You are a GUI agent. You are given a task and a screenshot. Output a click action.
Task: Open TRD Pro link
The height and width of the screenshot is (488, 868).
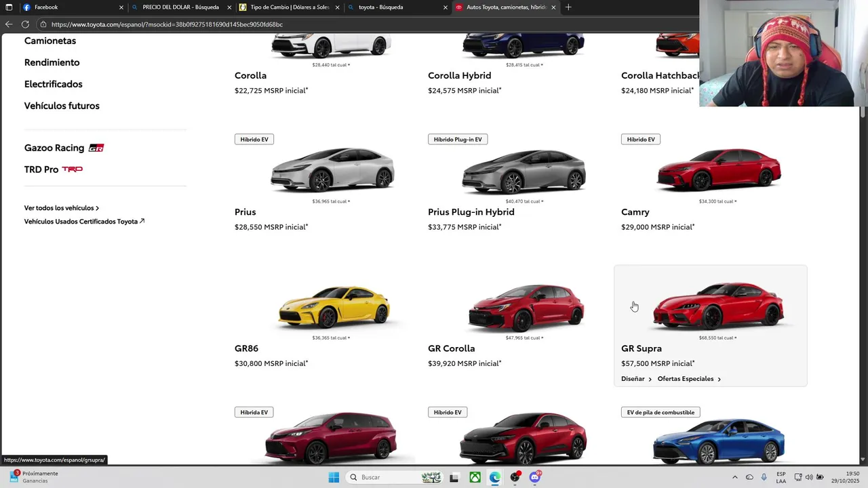pyautogui.click(x=53, y=169)
